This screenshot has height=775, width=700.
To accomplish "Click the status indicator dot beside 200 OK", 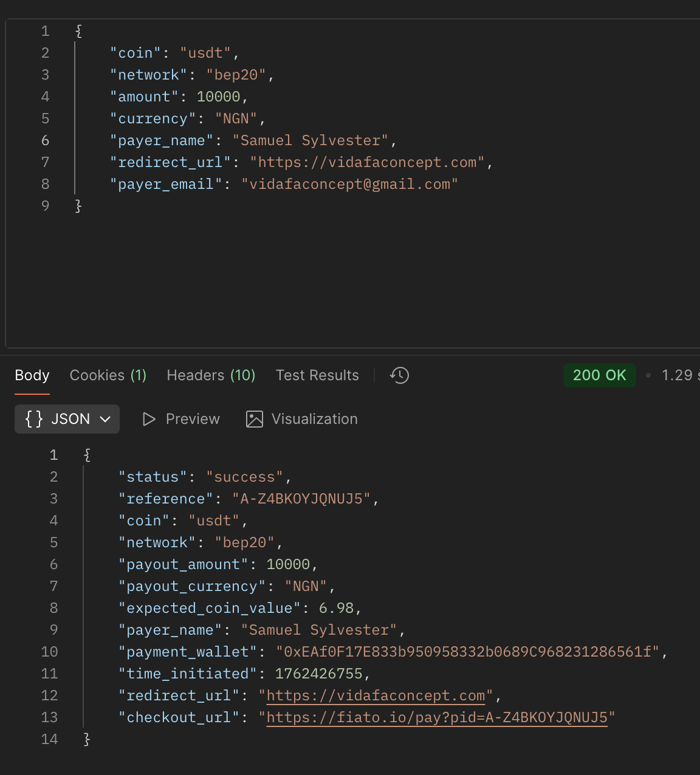I will pos(647,375).
